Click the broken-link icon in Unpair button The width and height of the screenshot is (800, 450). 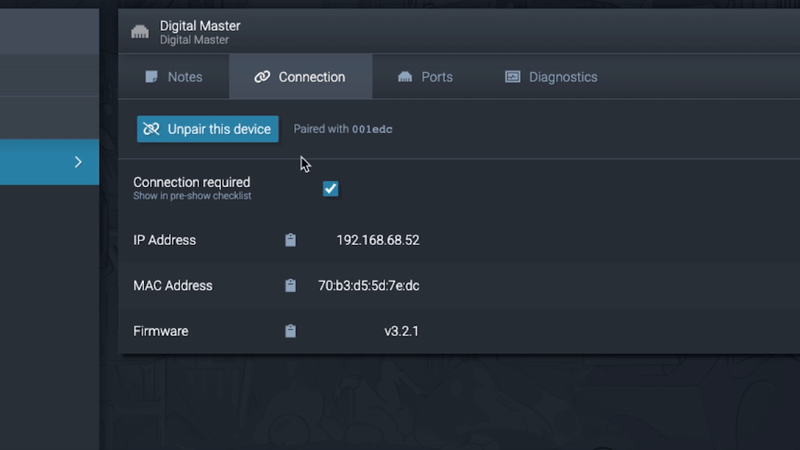tap(152, 129)
